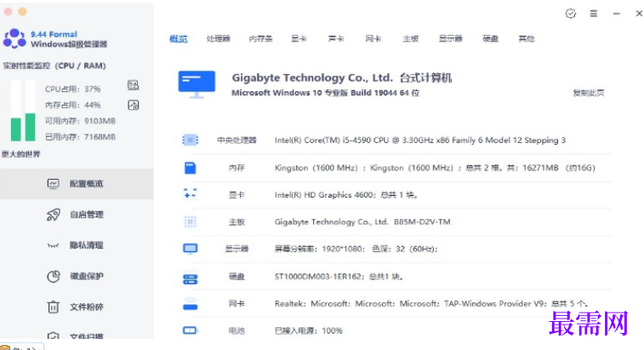
Task: Switch to the 处理器 tab
Action: pyautogui.click(x=218, y=38)
